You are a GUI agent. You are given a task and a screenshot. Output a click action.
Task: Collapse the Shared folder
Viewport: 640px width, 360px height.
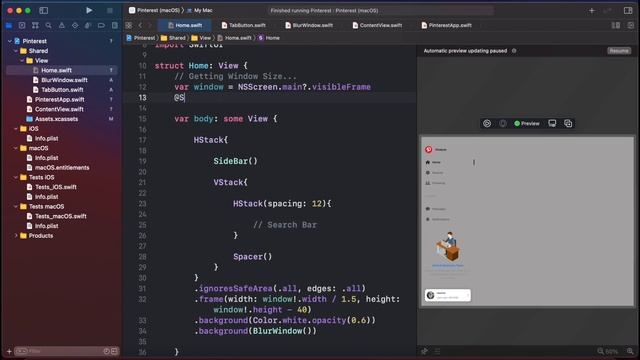coord(16,51)
